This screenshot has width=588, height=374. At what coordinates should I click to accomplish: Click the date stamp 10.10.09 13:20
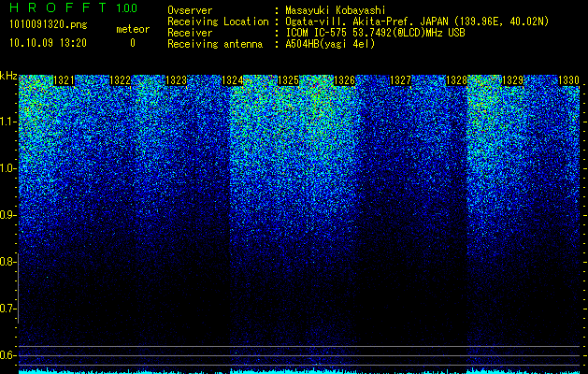coord(48,43)
